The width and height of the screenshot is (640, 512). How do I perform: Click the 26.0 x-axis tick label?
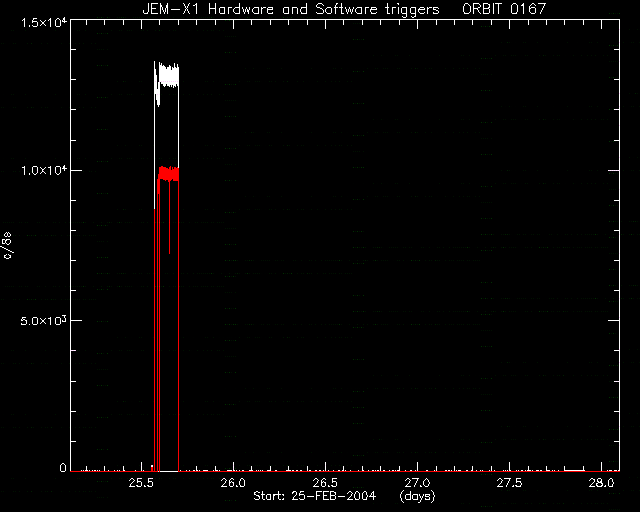pos(233,483)
